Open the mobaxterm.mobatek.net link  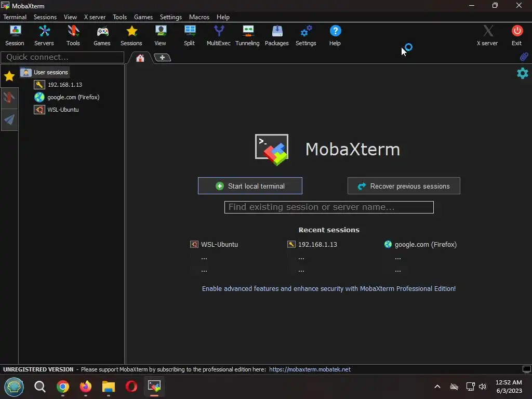coord(310,369)
